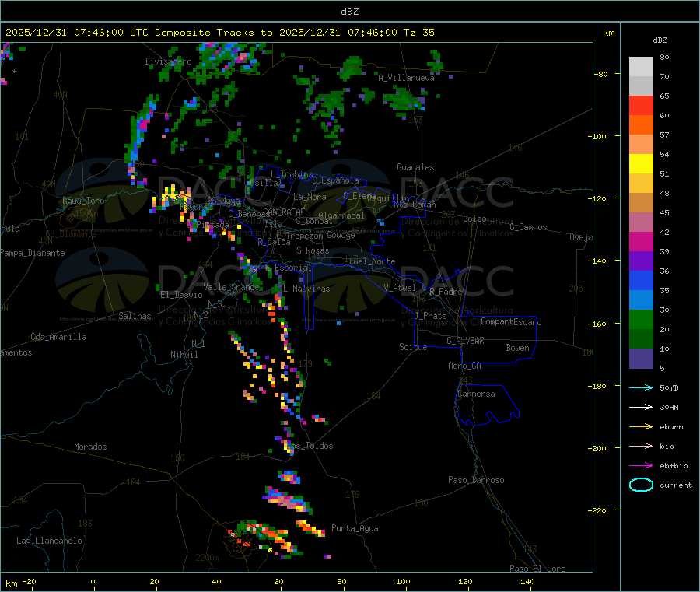The height and width of the screenshot is (592, 700).
Task: Click the 5 dBZ slate-blue swatch
Action: (641, 359)
